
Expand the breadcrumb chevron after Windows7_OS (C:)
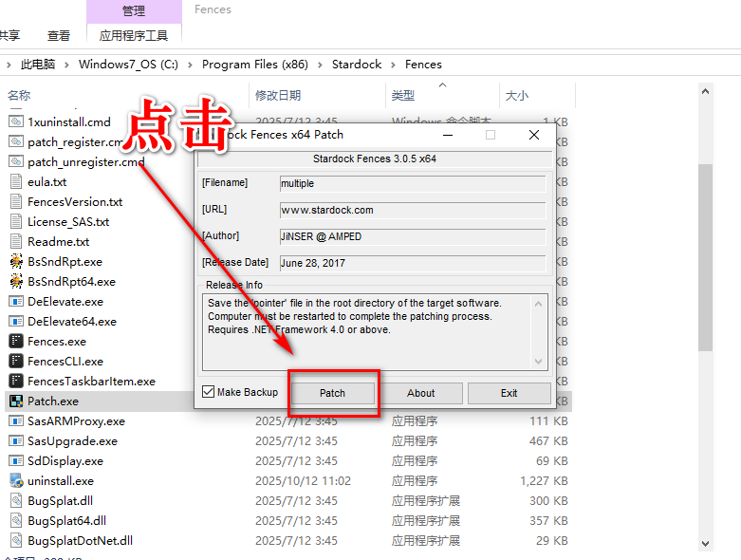190,65
